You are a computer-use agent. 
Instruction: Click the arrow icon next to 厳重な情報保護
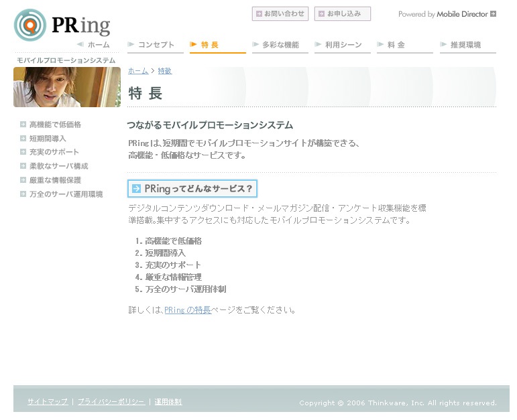[23, 180]
